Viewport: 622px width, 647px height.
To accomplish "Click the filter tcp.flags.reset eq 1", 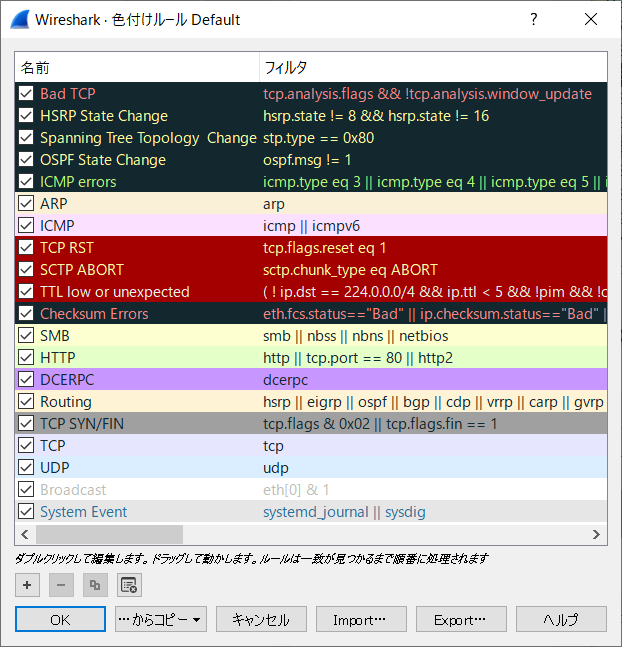I will [325, 248].
